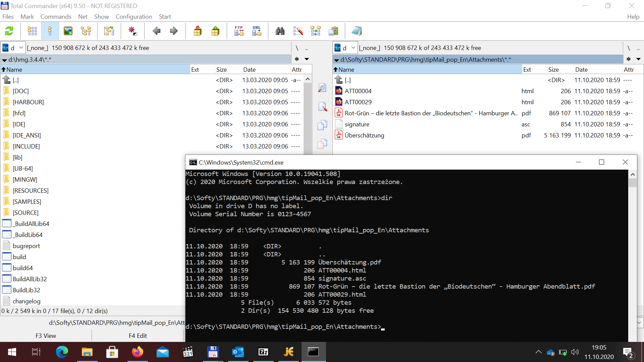Image resolution: width=644 pixels, height=362 pixels.
Task: Click the invert selection asterisk icon
Action: point(133,31)
